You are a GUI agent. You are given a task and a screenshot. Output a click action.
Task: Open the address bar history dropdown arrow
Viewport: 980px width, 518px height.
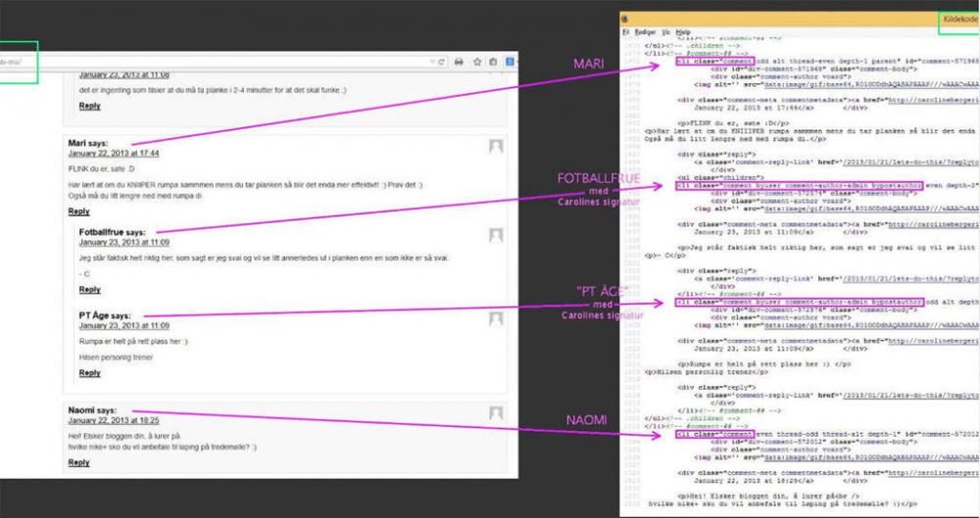pos(432,62)
